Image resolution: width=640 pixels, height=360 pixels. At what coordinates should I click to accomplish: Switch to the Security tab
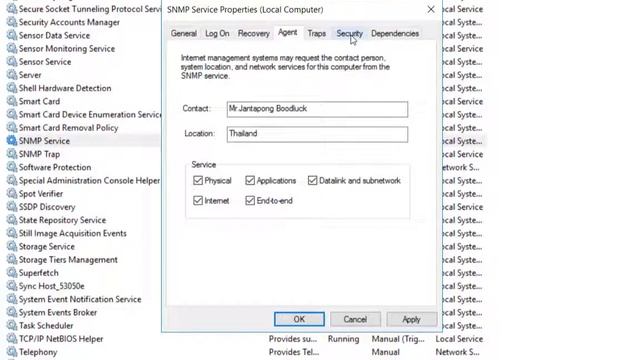[x=349, y=33]
